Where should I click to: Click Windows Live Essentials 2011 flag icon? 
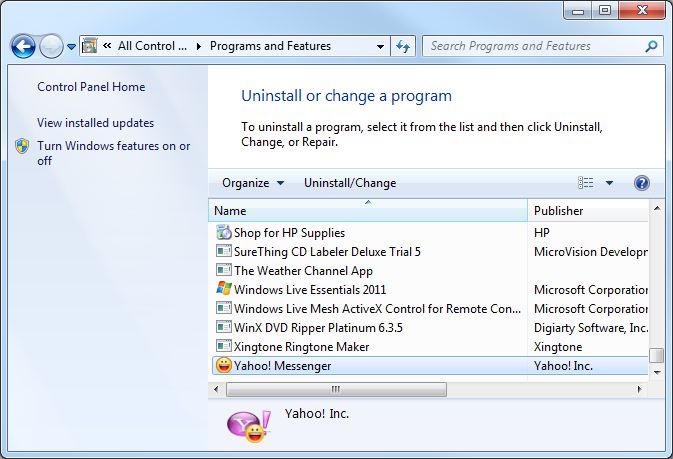coord(224,289)
